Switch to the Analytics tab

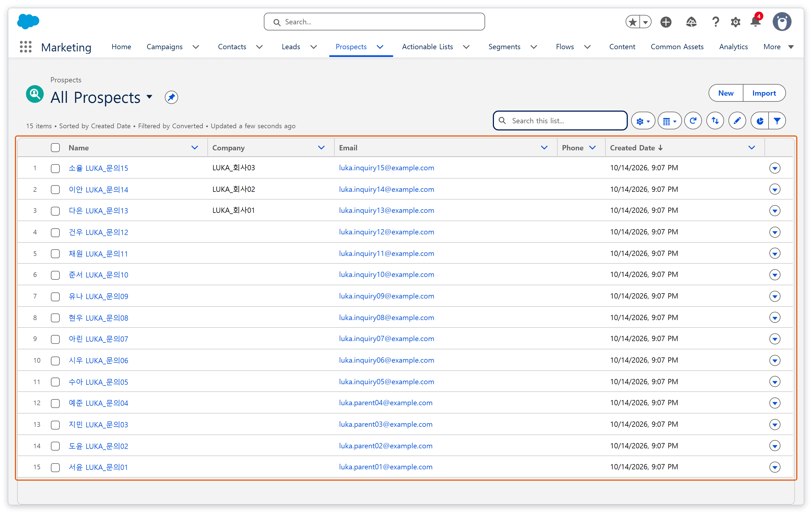(x=733, y=47)
